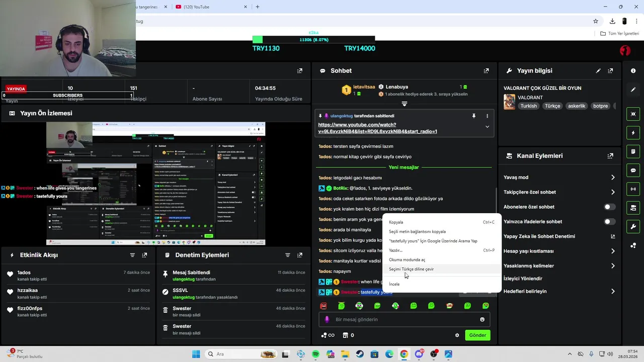Click the three-dots icon at the sidebar bottom
The height and width of the screenshot is (362, 644).
tap(633, 245)
